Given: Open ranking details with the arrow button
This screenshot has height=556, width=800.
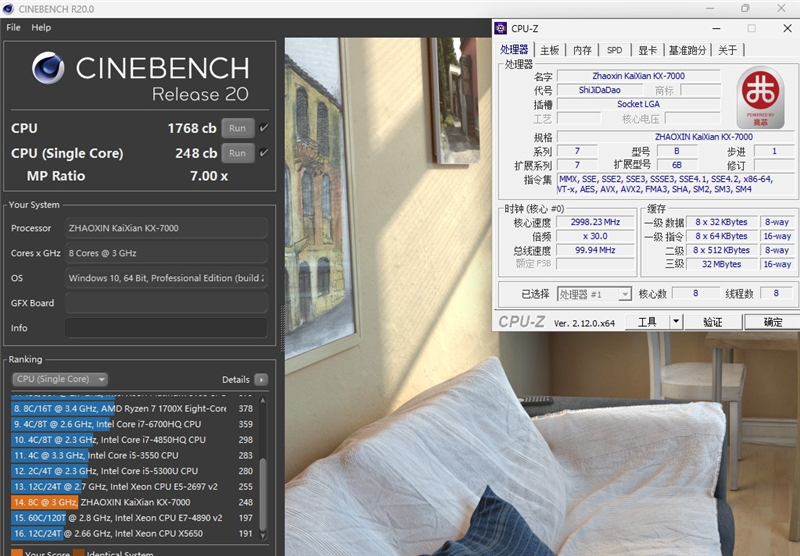Looking at the screenshot, I should [x=261, y=380].
